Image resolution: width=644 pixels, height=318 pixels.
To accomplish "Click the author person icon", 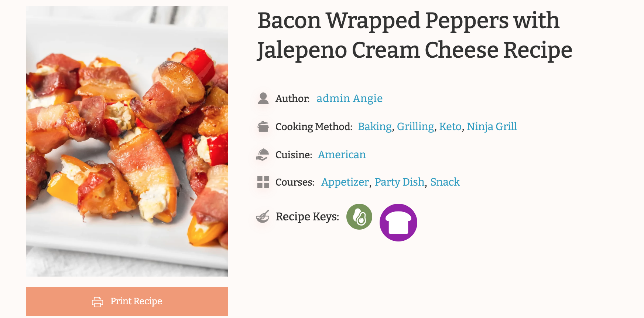I will point(263,98).
